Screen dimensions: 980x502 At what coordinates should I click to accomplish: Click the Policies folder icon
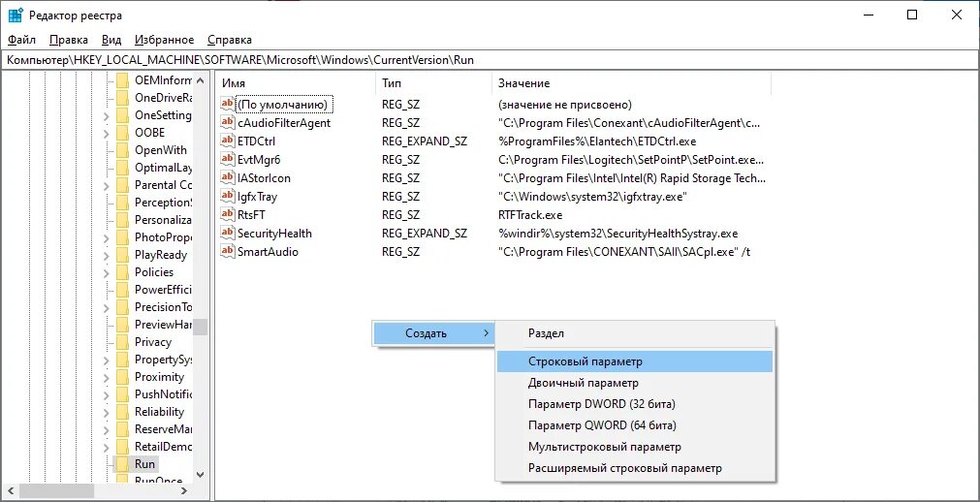[122, 272]
